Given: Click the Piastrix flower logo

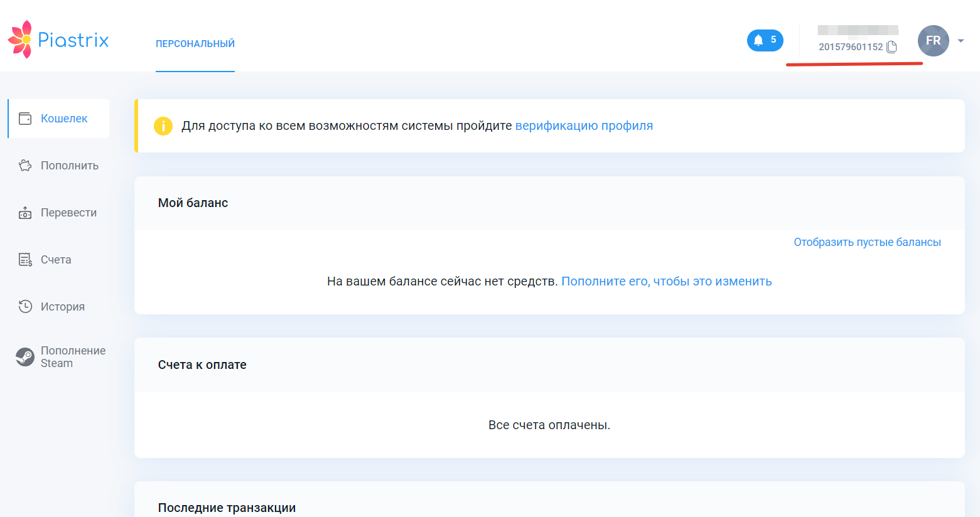Looking at the screenshot, I should coord(20,40).
